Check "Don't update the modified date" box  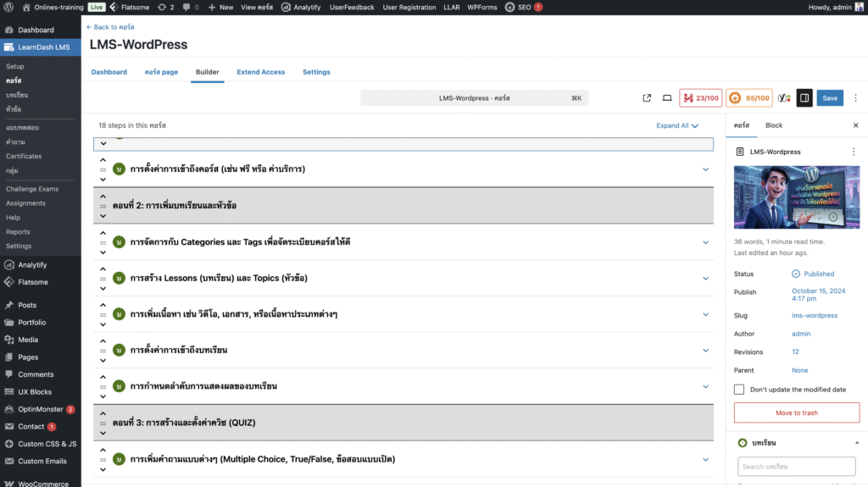point(739,390)
